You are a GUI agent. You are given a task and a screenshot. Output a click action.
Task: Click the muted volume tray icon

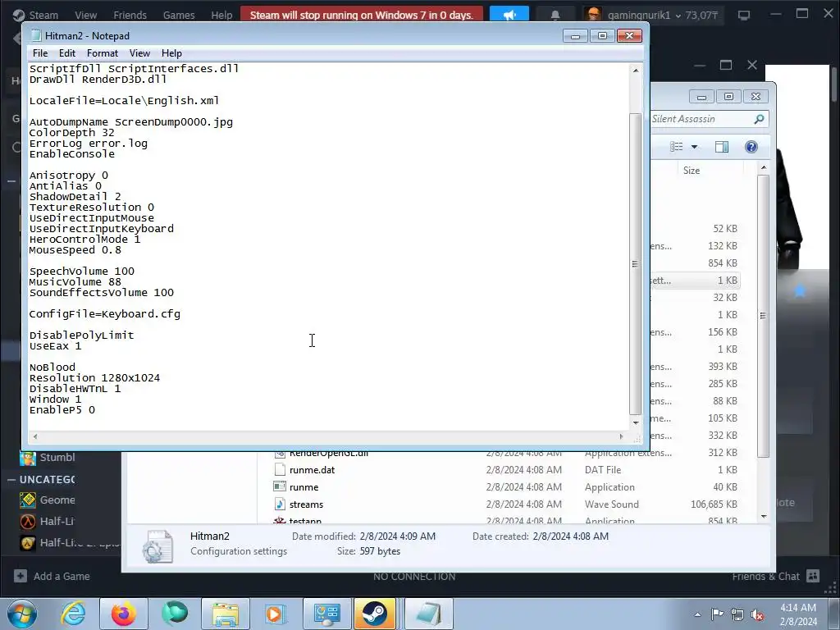pos(757,614)
